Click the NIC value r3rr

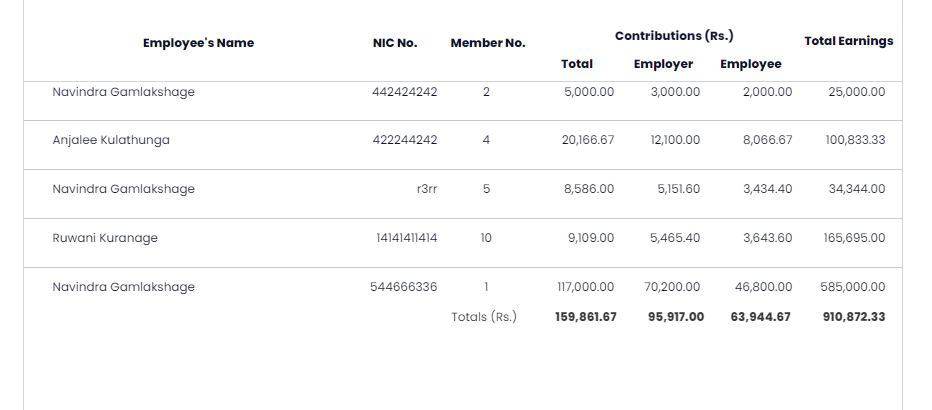click(x=426, y=189)
